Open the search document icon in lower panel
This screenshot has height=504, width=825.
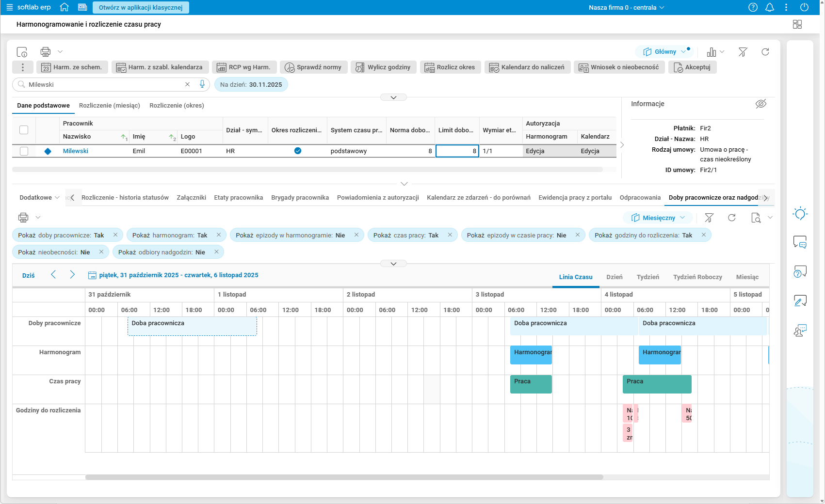click(x=756, y=218)
